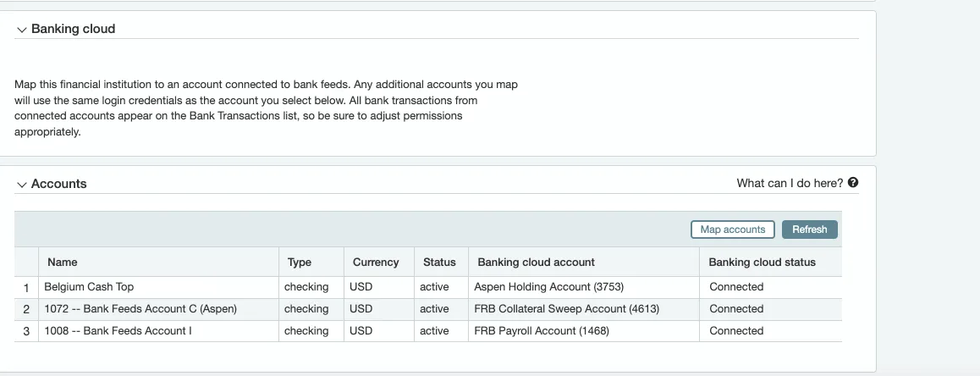The width and height of the screenshot is (980, 376).
Task: Select 1072 -- Bank Feeds Account C (Aspen)
Action: click(x=140, y=308)
